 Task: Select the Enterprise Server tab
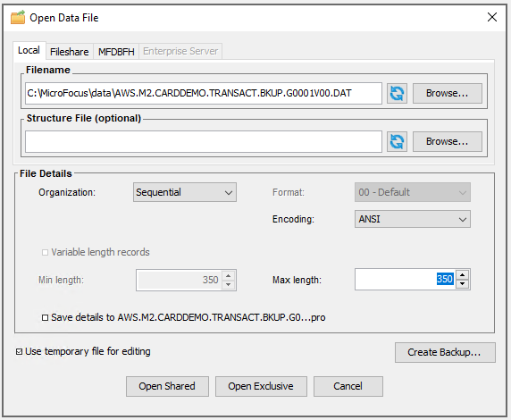(x=180, y=51)
